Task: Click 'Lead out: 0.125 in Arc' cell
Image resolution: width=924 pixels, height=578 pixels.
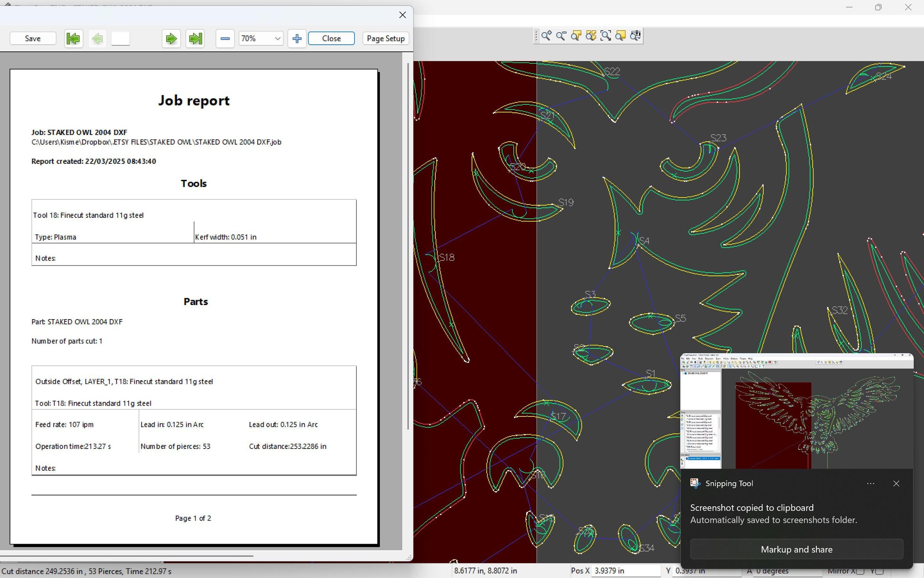Action: click(x=283, y=424)
